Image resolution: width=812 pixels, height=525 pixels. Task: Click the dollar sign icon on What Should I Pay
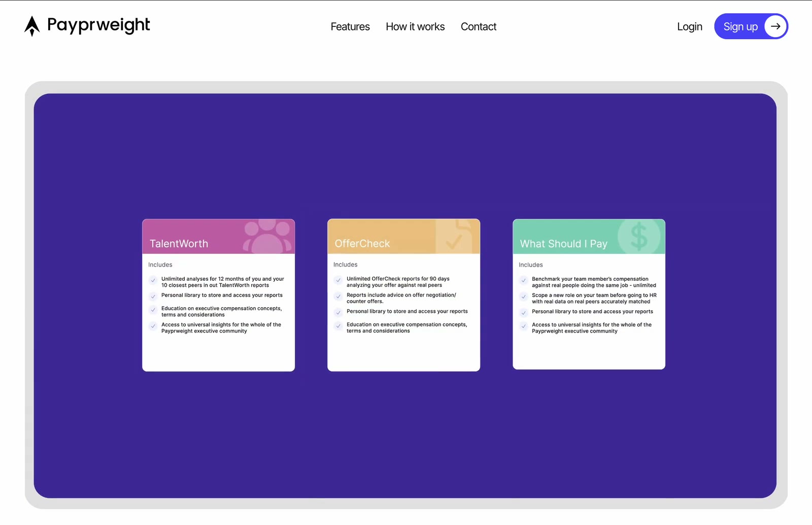coord(639,237)
